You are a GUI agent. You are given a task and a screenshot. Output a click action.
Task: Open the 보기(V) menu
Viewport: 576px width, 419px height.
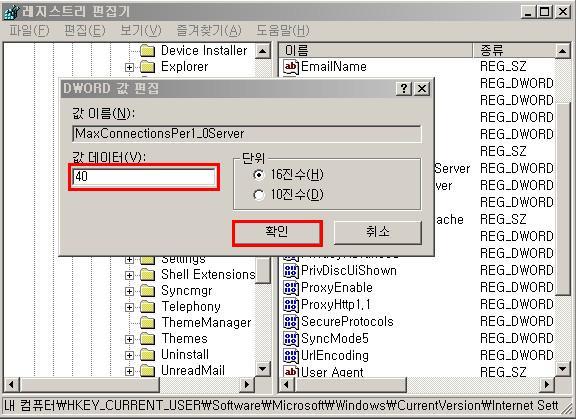tap(141, 30)
